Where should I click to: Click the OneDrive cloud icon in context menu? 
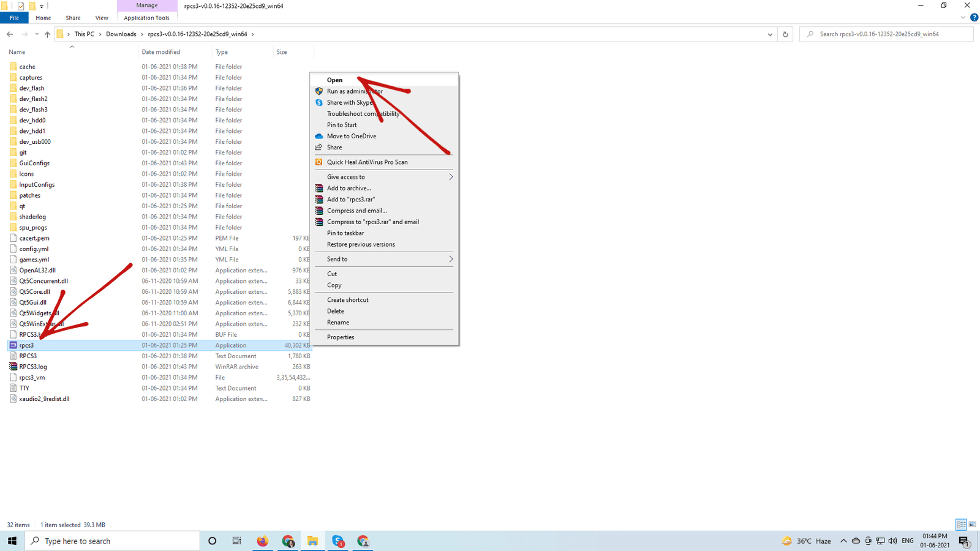click(x=318, y=136)
